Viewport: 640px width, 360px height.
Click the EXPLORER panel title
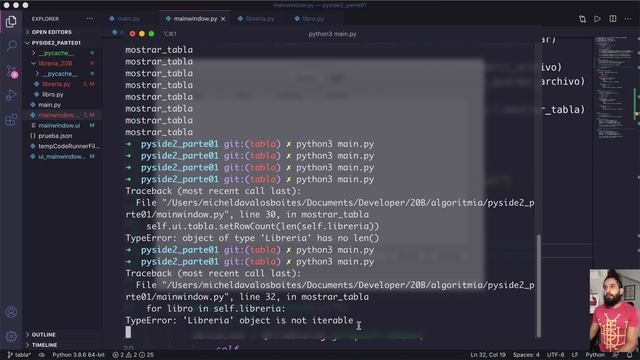(x=45, y=19)
